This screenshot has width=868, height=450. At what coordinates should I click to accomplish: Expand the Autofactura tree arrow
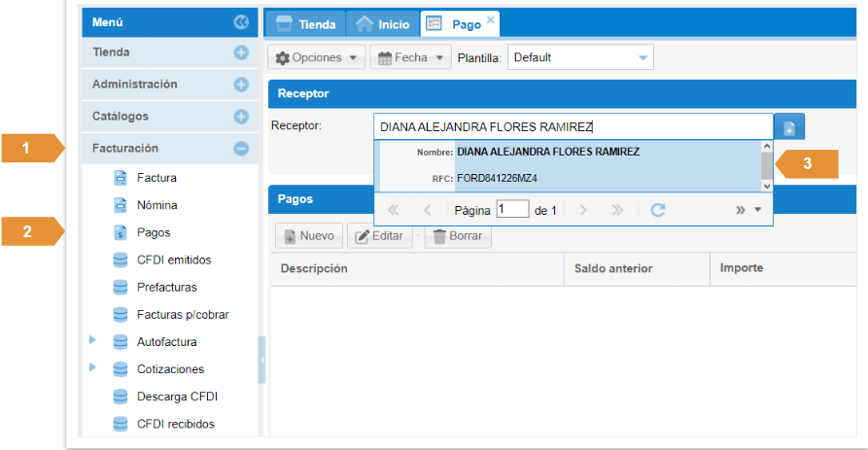coord(93,341)
